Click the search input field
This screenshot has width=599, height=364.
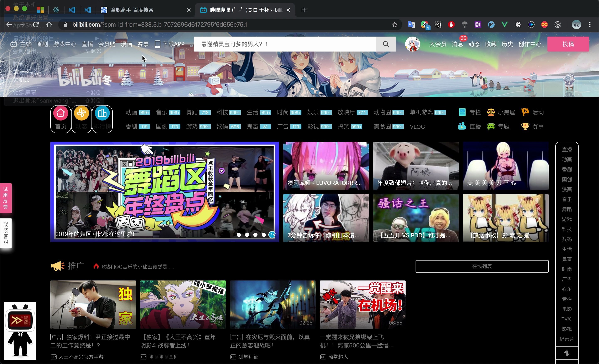tap(285, 44)
